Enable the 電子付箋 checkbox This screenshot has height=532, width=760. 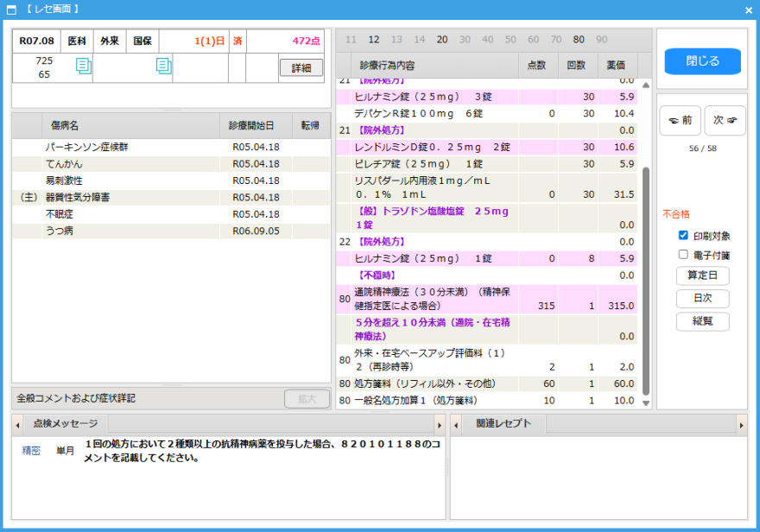tap(683, 255)
